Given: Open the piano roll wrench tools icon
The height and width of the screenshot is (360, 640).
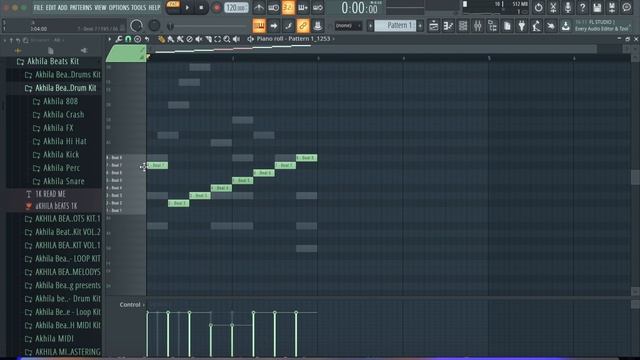Looking at the screenshot, I should click(119, 39).
